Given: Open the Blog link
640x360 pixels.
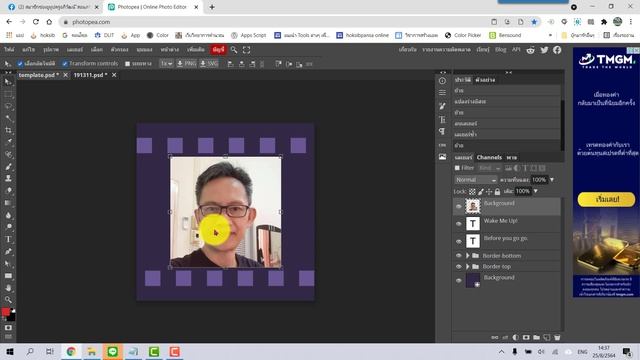Looking at the screenshot, I should pyautogui.click(x=500, y=49).
